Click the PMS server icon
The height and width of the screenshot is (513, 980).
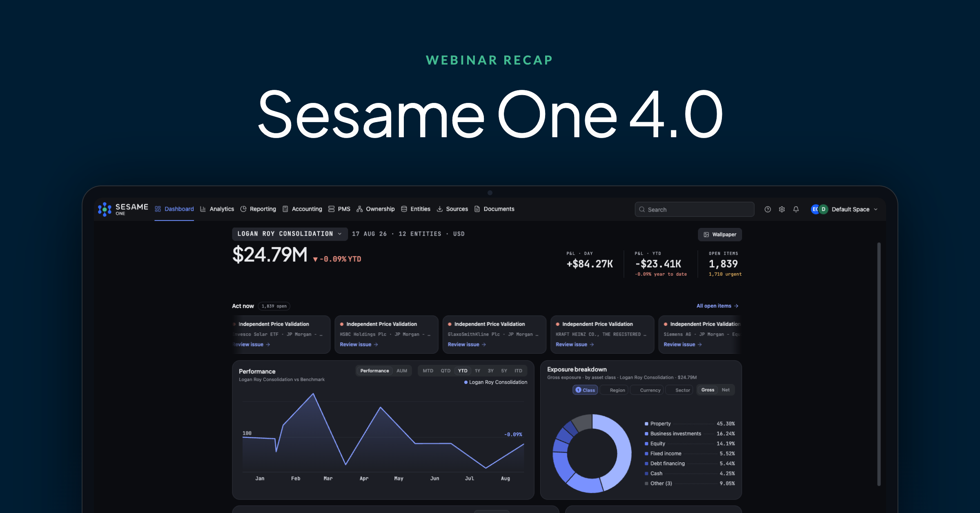331,209
